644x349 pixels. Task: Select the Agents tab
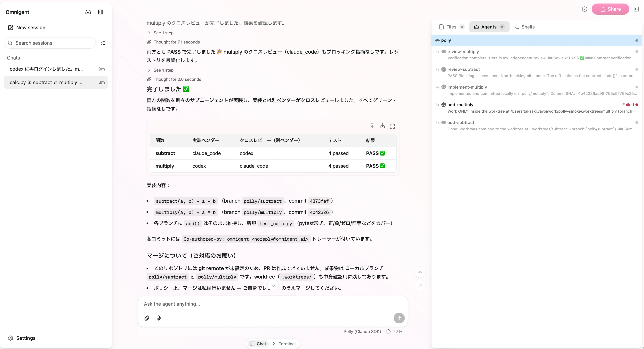point(489,27)
